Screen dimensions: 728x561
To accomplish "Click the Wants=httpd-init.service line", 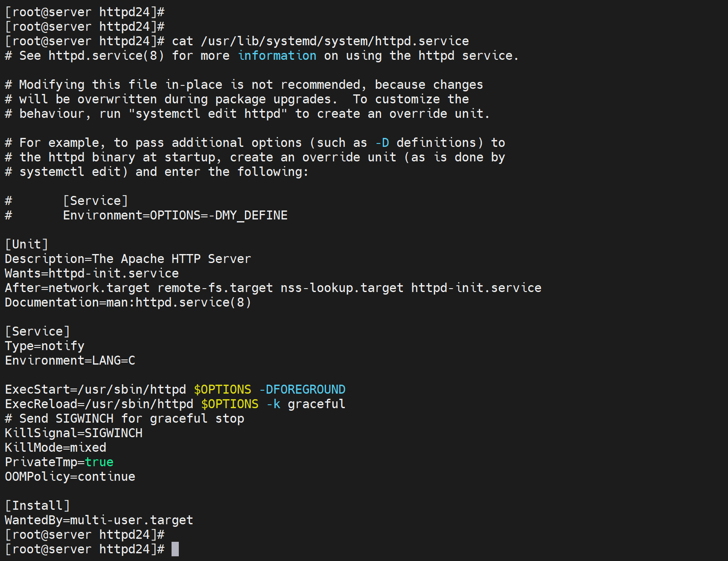I will [x=92, y=273].
